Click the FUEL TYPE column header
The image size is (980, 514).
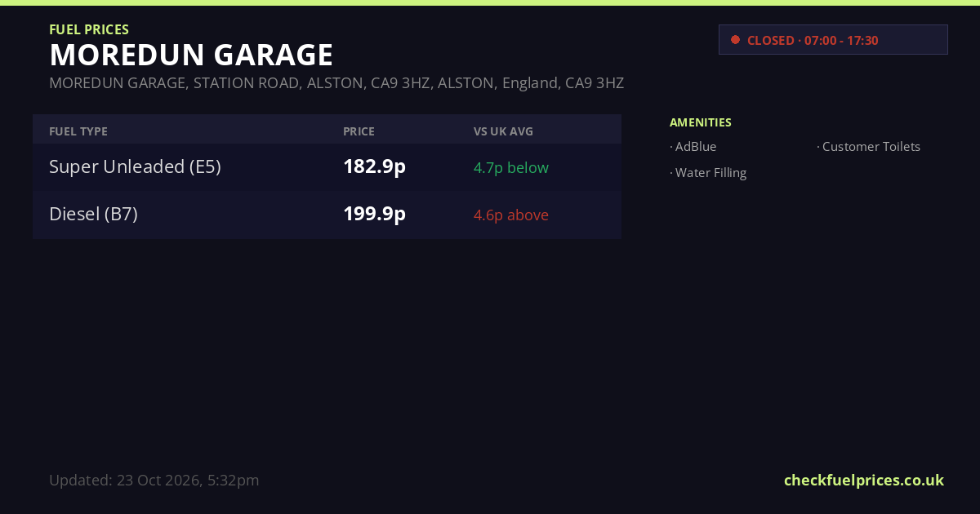tap(78, 131)
